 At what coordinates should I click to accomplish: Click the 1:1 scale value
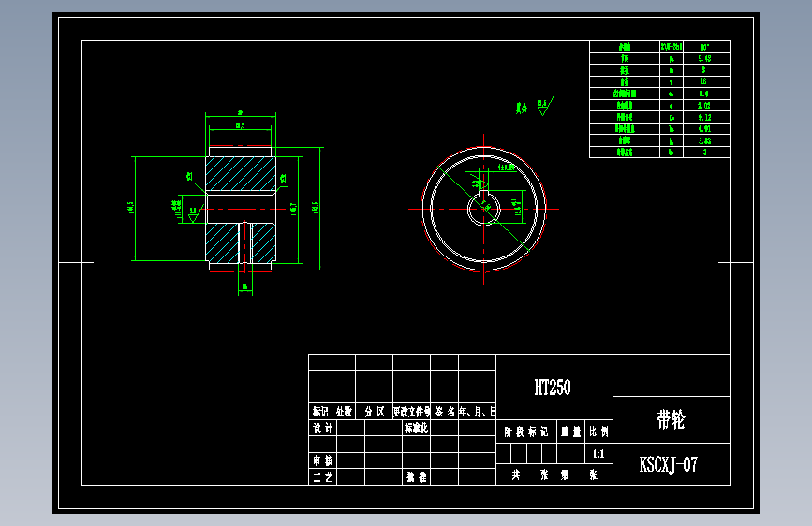click(598, 454)
